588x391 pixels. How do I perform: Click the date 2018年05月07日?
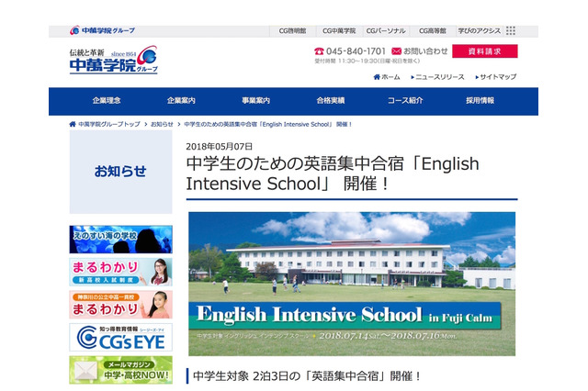220,147
